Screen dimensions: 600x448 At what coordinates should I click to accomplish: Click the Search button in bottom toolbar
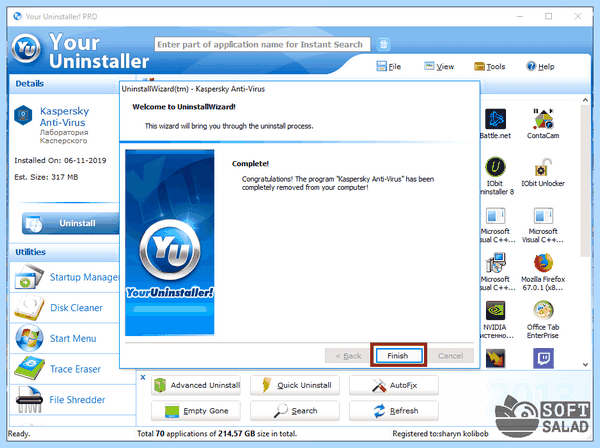click(x=295, y=411)
